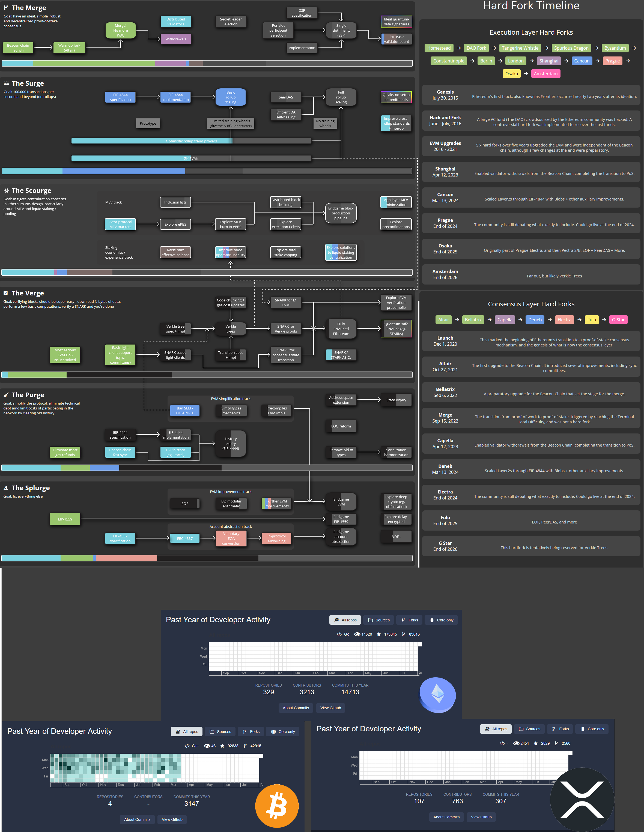Image resolution: width=644 pixels, height=832 pixels.
Task: Click code icon beside Go language
Action: point(339,634)
